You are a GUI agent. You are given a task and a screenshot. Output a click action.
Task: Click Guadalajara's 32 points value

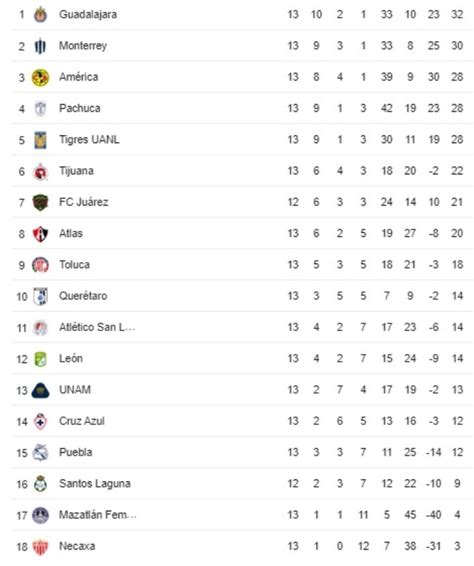[x=457, y=14]
